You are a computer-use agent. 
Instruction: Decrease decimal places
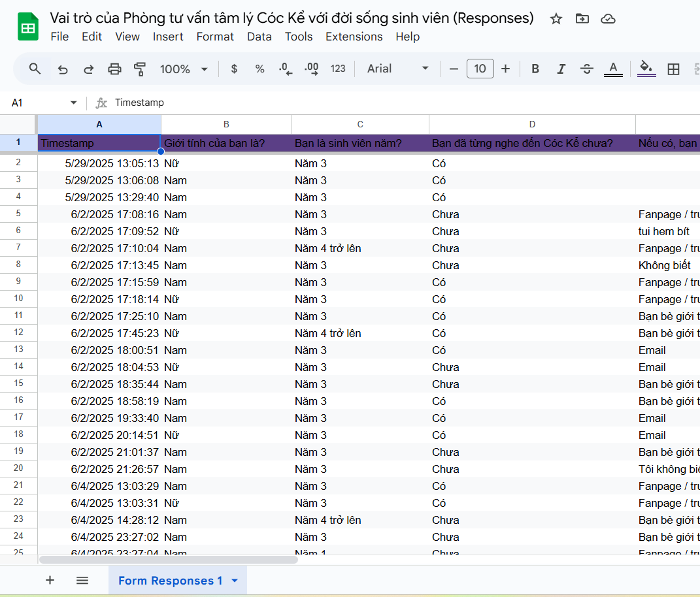(x=285, y=69)
